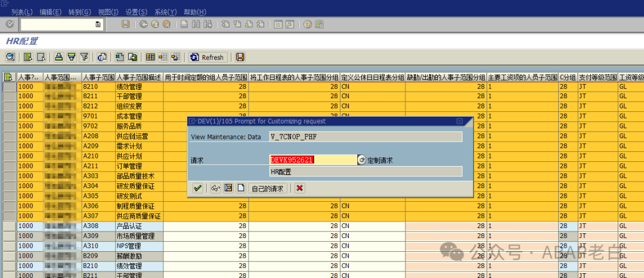Screen dimensions: 644x278
Task: Click the 薪酬激励 cell in row B209
Action: [x=139, y=256]
